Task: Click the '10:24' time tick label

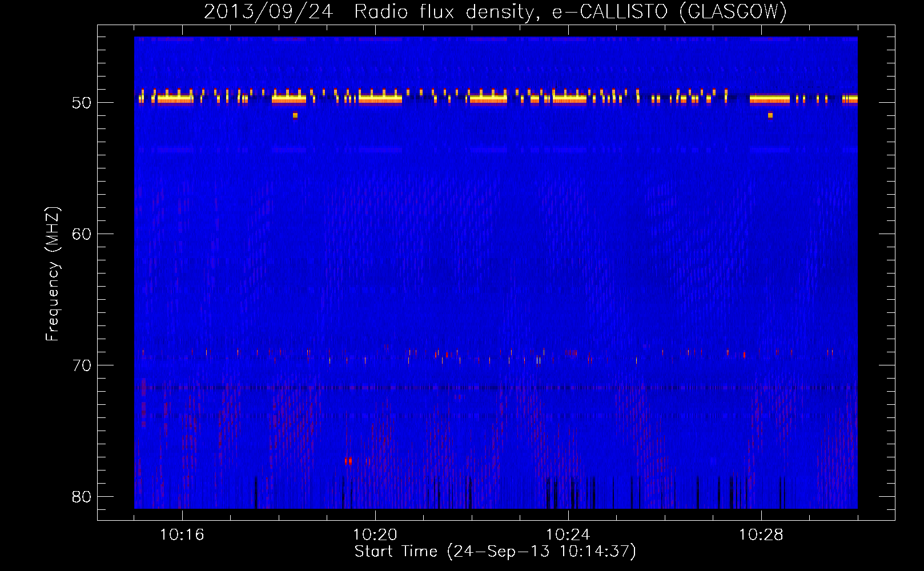Action: tap(568, 535)
